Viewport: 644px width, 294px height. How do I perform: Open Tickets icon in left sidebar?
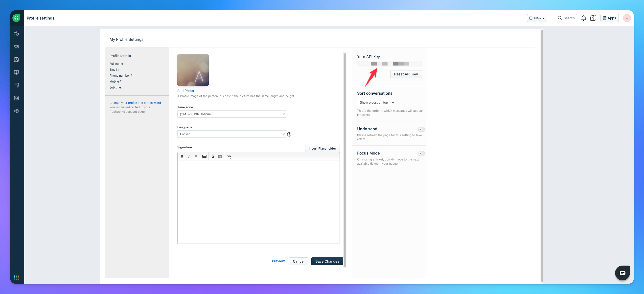point(16,47)
